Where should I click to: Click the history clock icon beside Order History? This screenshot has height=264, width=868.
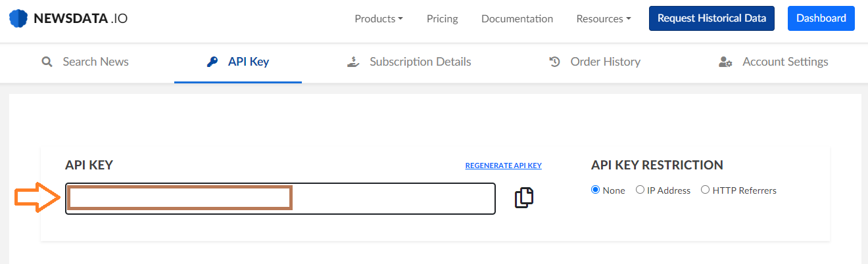(x=554, y=62)
